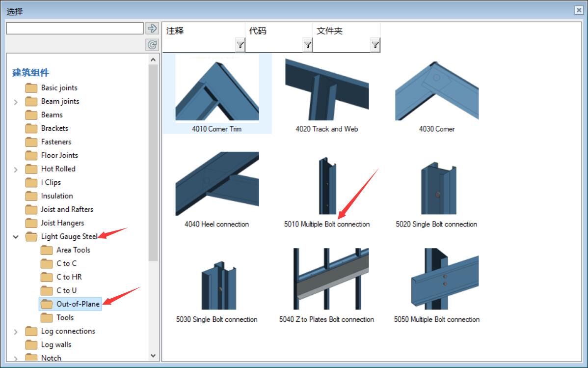
Task: Expand the Beam joints folder
Action: (16, 102)
